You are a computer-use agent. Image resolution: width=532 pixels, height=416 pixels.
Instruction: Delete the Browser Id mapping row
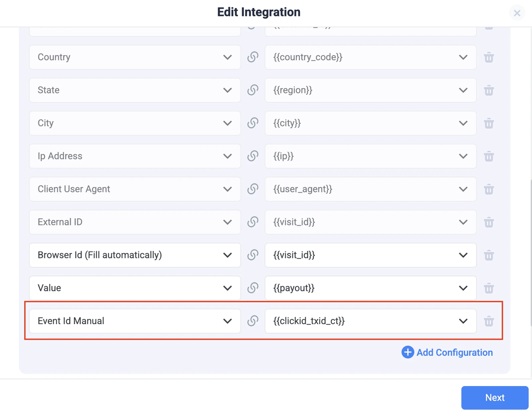click(489, 255)
